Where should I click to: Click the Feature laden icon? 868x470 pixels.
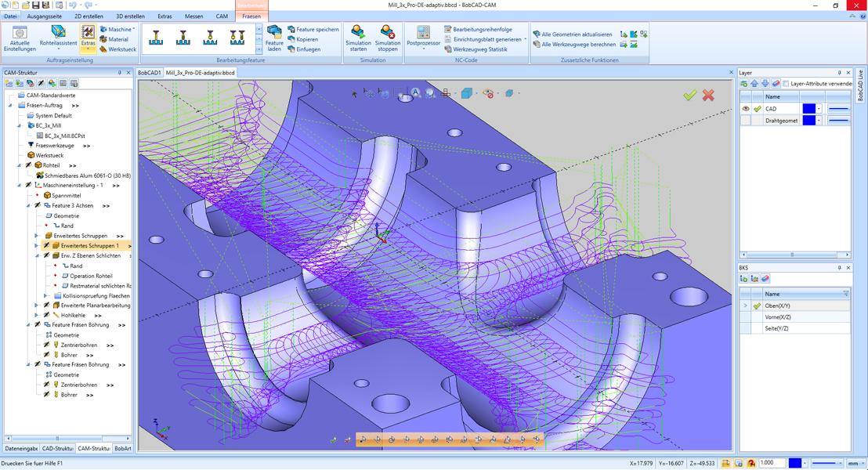click(274, 31)
